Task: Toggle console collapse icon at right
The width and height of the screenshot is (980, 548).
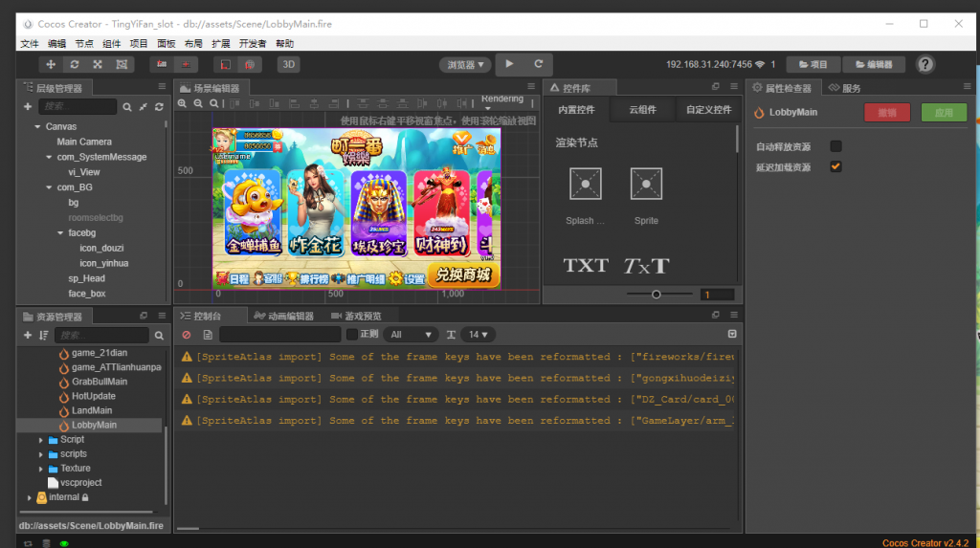Action: point(732,335)
